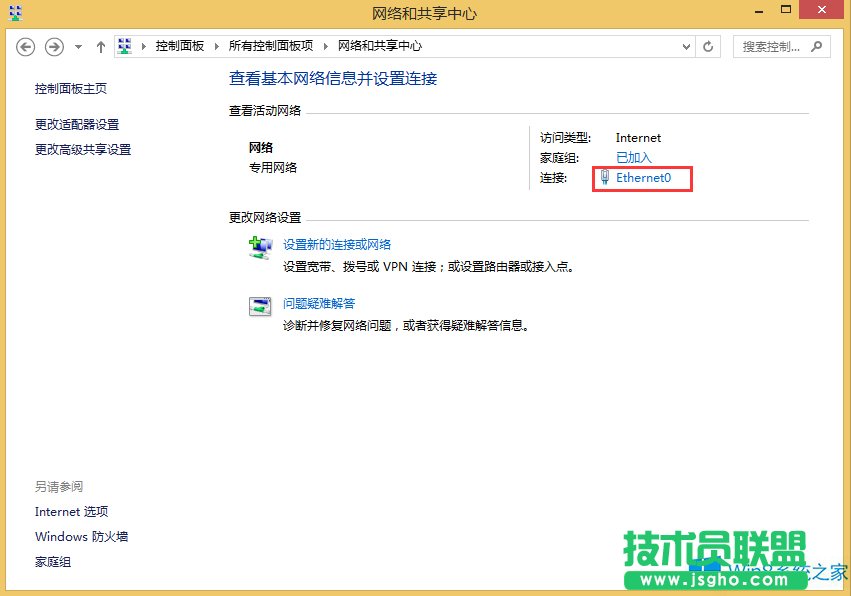Click the back navigation arrow

(25, 46)
